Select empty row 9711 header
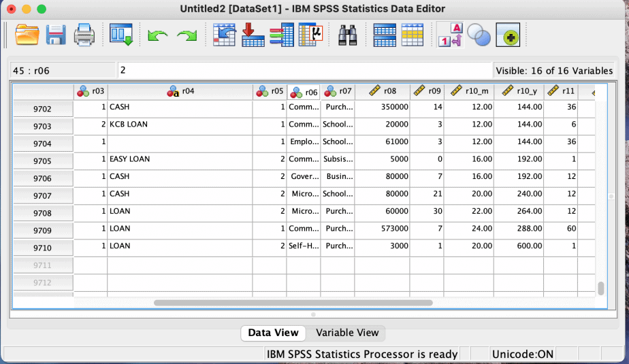 pyautogui.click(x=43, y=265)
